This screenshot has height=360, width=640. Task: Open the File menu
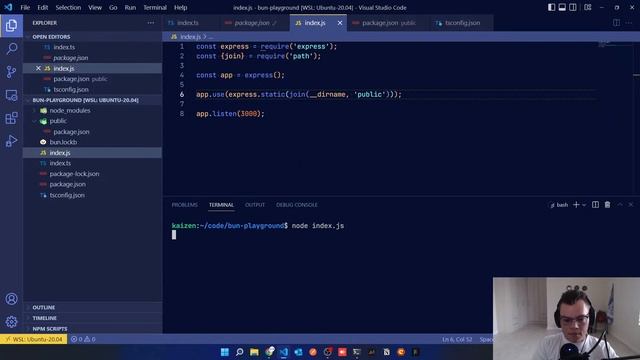pos(25,7)
